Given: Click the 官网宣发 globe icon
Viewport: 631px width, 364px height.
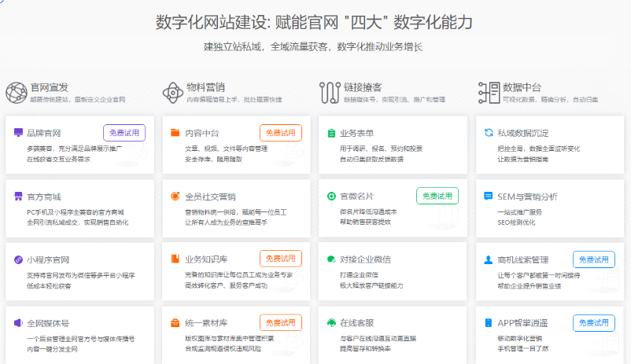Looking at the screenshot, I should click(x=16, y=93).
